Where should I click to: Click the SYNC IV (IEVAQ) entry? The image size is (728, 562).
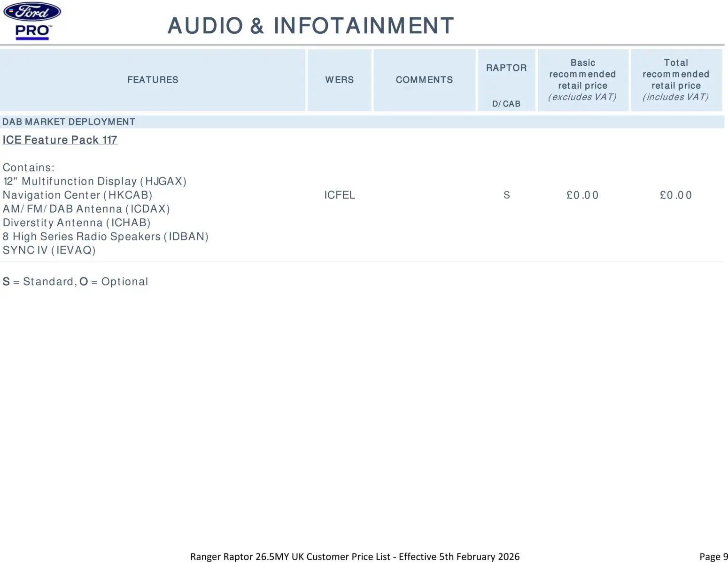coord(49,250)
